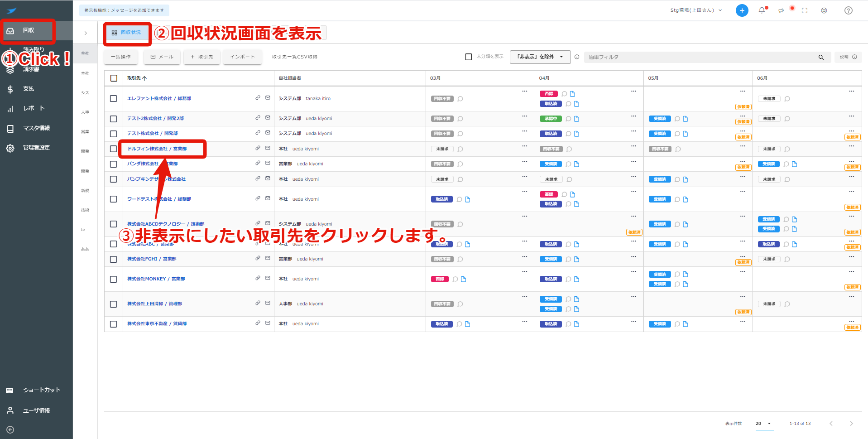The image size is (868, 439).
Task: Open the 「非表示」を除外 dropdown
Action: (540, 57)
